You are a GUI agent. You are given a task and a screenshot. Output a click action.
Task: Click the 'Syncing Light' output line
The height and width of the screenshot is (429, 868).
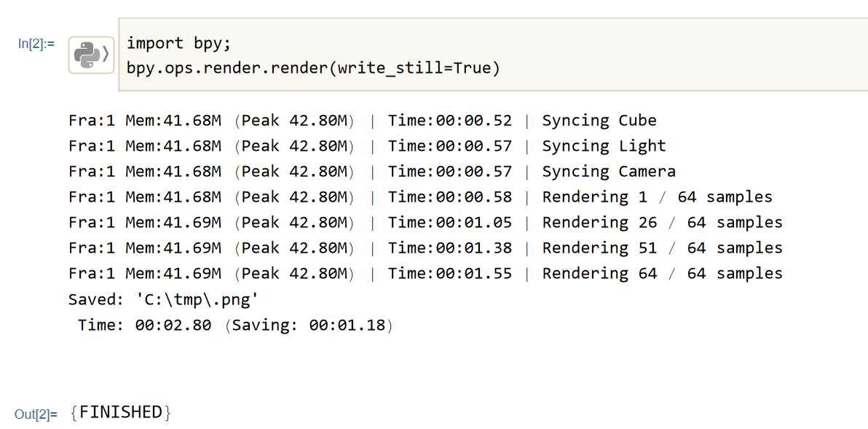(x=604, y=146)
